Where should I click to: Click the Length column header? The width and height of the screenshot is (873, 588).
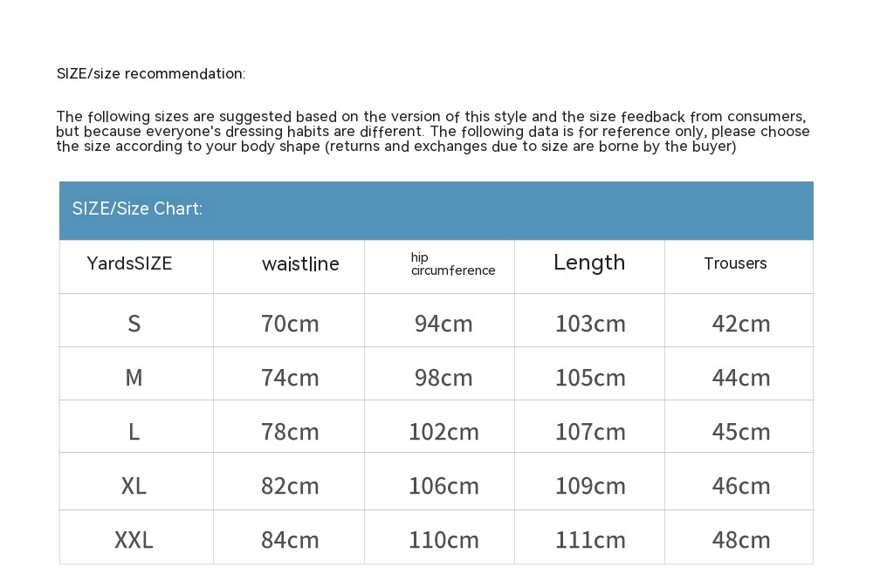pyautogui.click(x=589, y=263)
